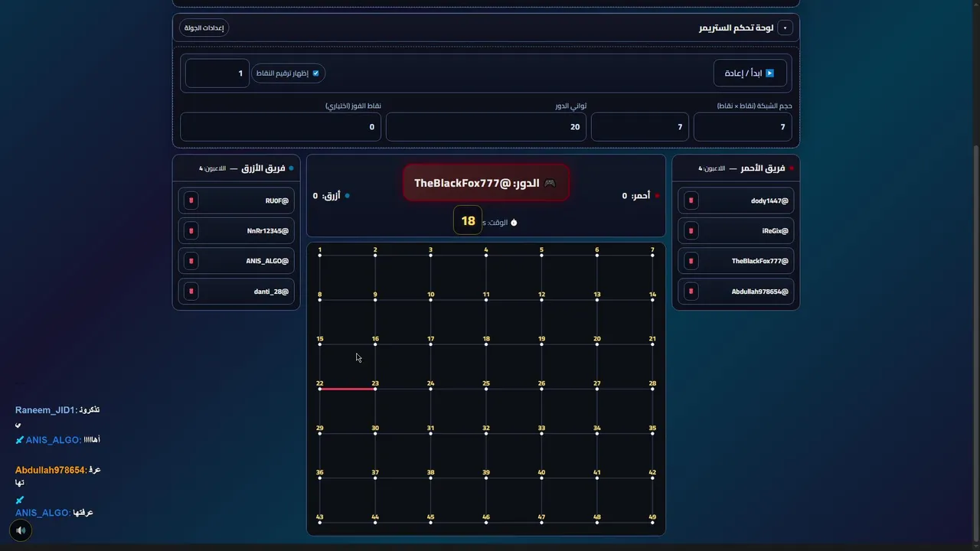Click the first grid size field under حجم الشبكة
The width and height of the screenshot is (980, 551).
pyautogui.click(x=743, y=127)
